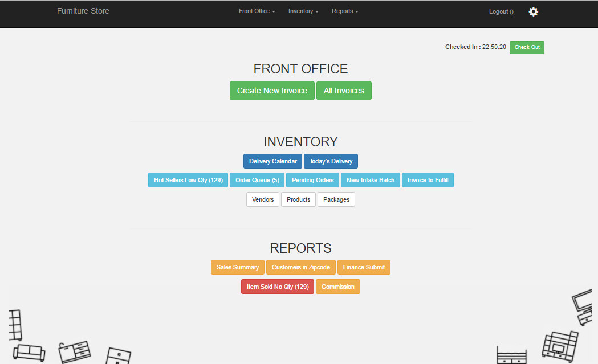Click the Furniture Store brand link
Viewport: 598px width, 364px height.
pyautogui.click(x=83, y=11)
